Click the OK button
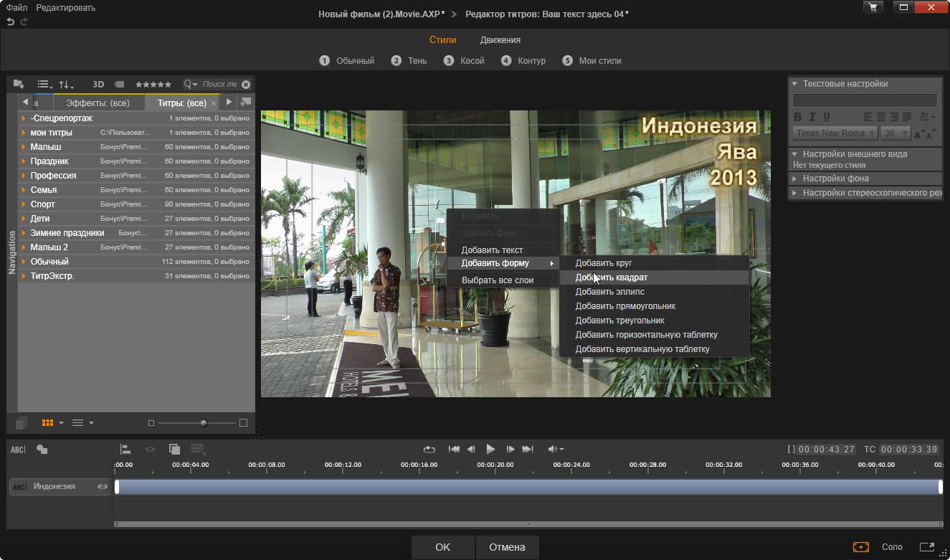950x560 pixels. point(442,547)
